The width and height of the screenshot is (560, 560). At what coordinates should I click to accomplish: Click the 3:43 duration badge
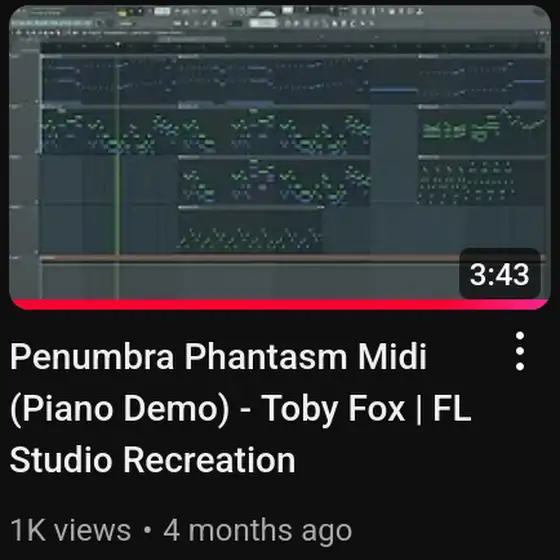[500, 274]
